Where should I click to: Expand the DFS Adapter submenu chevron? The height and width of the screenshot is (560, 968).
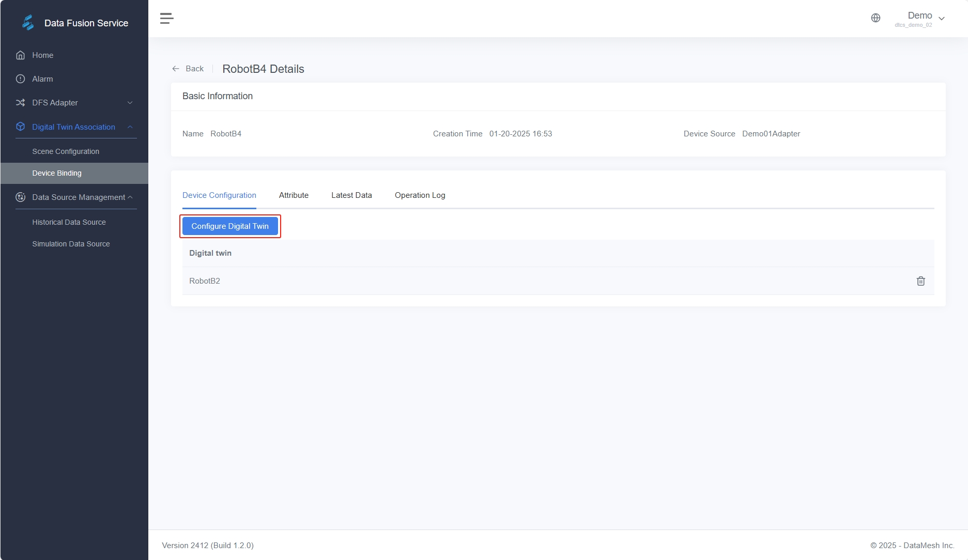(x=130, y=103)
